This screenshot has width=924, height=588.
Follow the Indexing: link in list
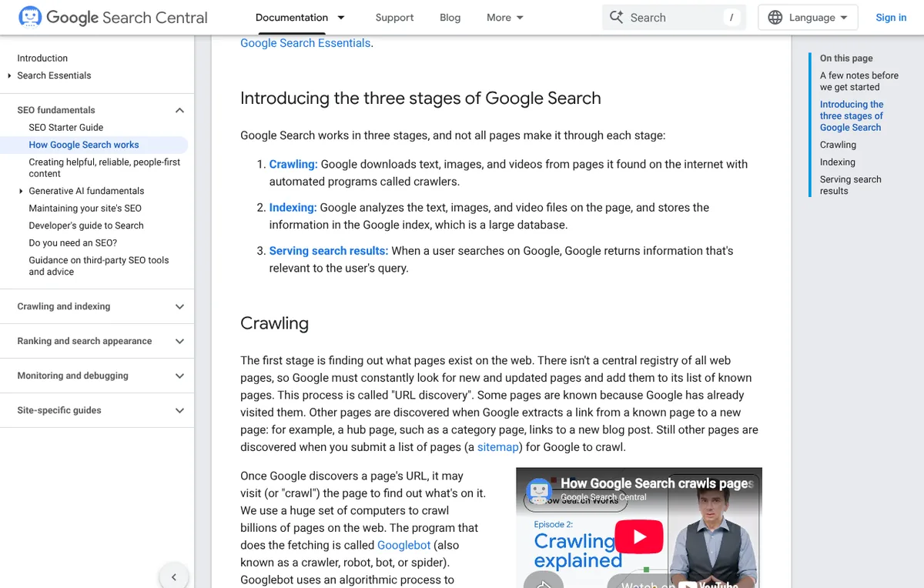(x=293, y=207)
